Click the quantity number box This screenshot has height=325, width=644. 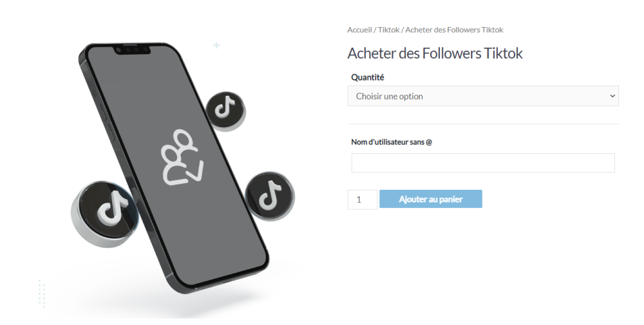(x=362, y=200)
